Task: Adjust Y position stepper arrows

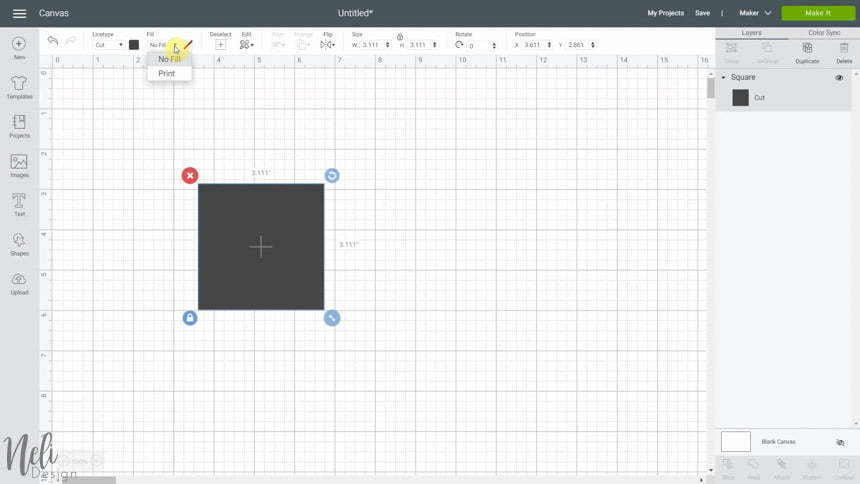Action: [593, 45]
